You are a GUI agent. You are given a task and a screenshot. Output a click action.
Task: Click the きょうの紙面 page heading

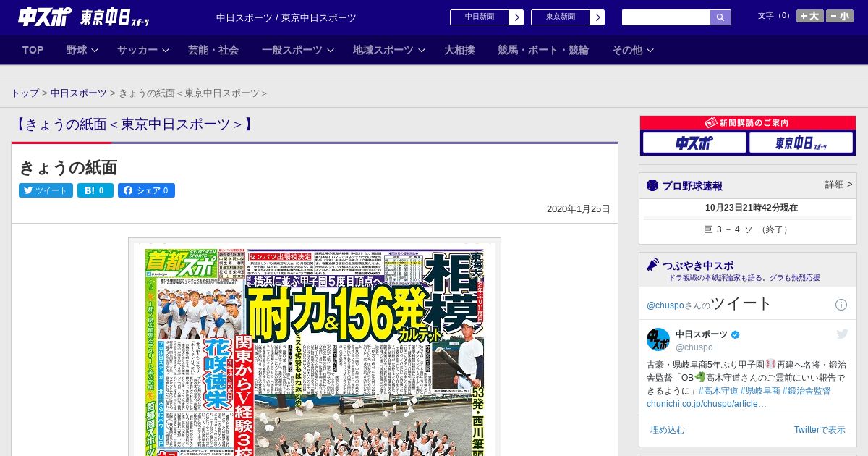68,167
